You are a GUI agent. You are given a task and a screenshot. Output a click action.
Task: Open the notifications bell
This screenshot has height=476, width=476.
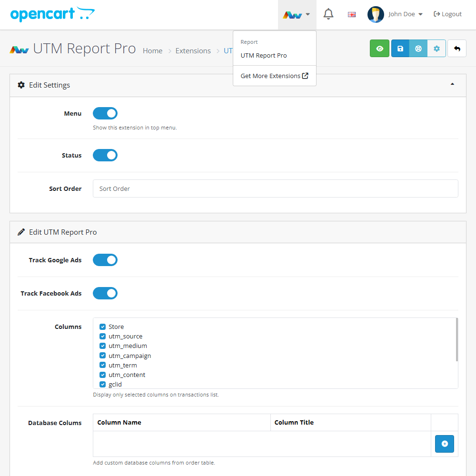tap(328, 14)
